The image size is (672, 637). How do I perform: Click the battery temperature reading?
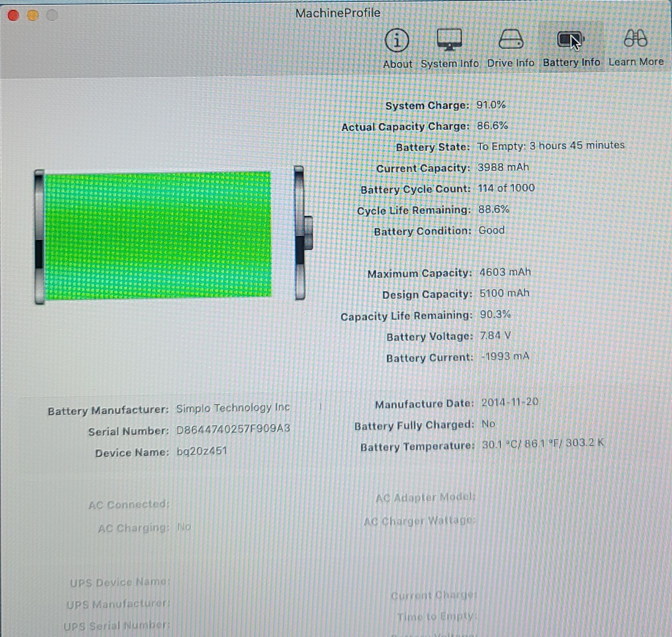(x=542, y=444)
